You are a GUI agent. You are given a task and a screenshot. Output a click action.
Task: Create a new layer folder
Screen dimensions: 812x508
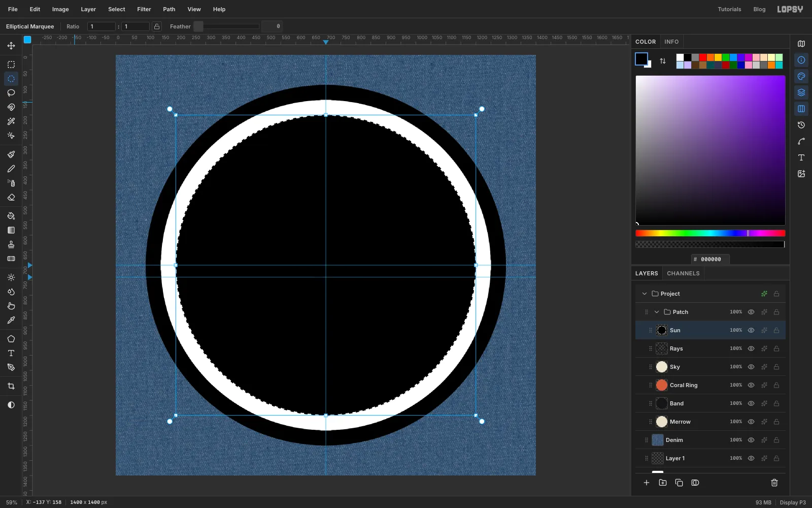click(x=663, y=483)
